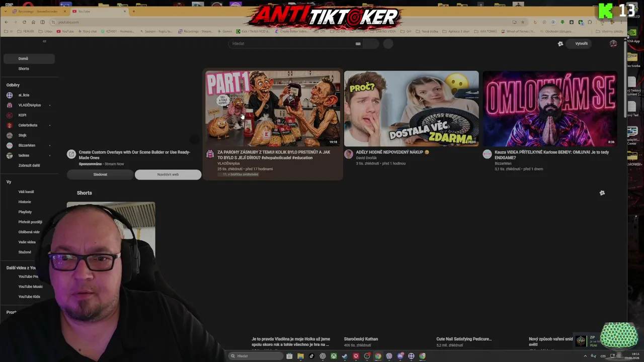Open the YouTube Music link in sidebar
644x362 pixels.
pyautogui.click(x=31, y=287)
